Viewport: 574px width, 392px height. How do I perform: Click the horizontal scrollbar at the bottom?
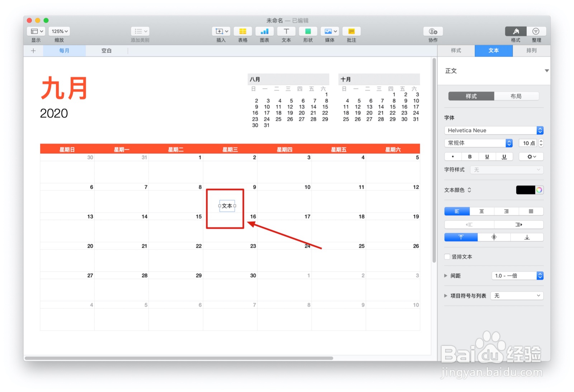179,358
